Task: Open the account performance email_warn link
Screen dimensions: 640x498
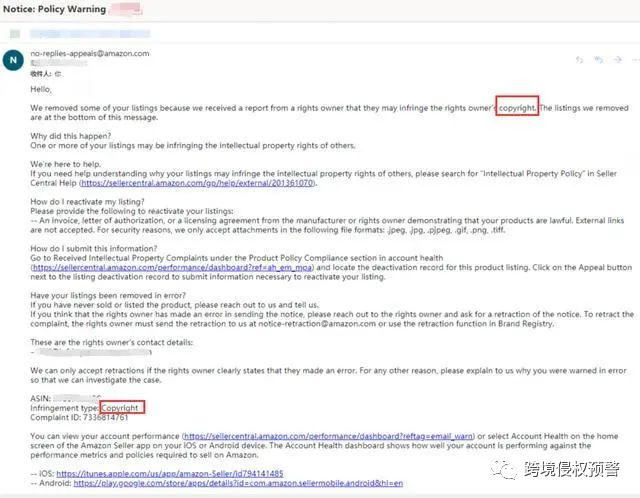Action: click(328, 436)
